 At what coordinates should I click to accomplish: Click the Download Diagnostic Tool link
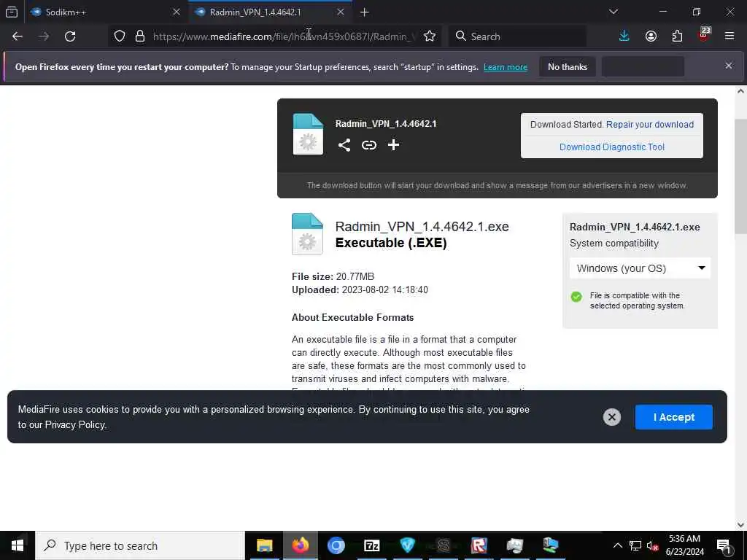(x=612, y=147)
